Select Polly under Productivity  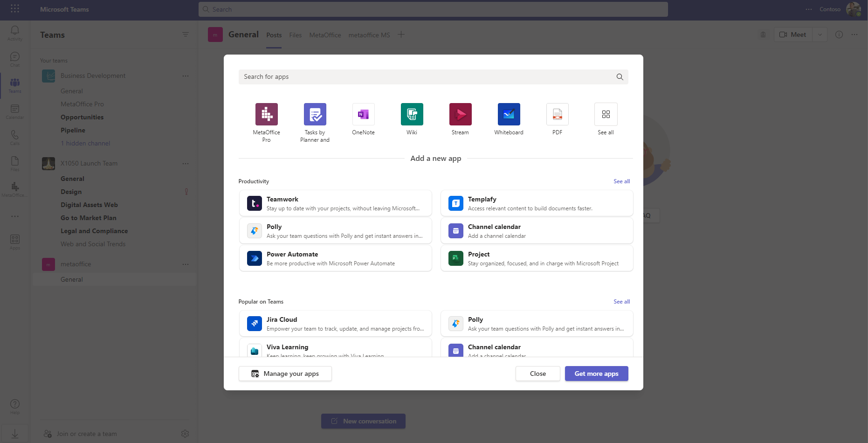click(x=336, y=231)
